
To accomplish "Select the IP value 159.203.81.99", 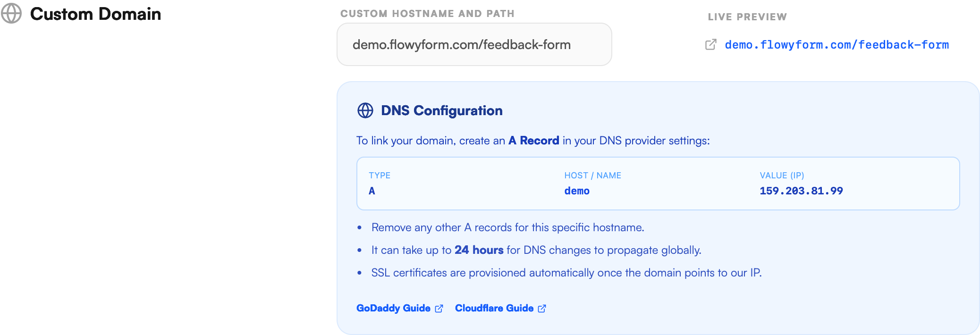I will point(801,191).
